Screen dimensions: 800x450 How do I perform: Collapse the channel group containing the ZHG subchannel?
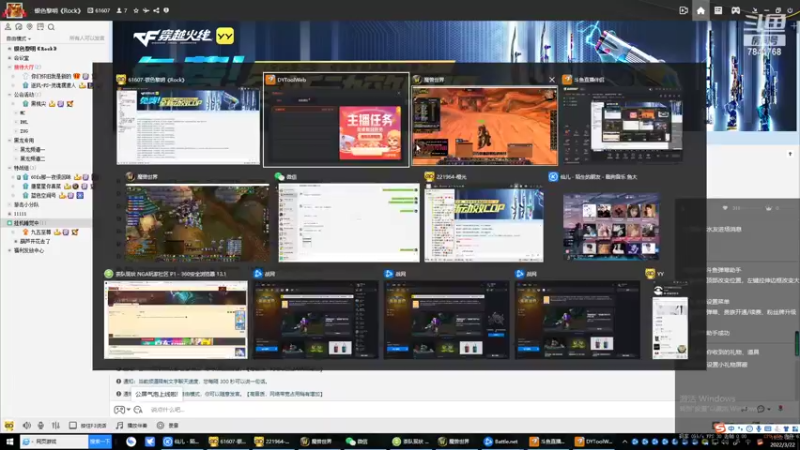(9, 95)
